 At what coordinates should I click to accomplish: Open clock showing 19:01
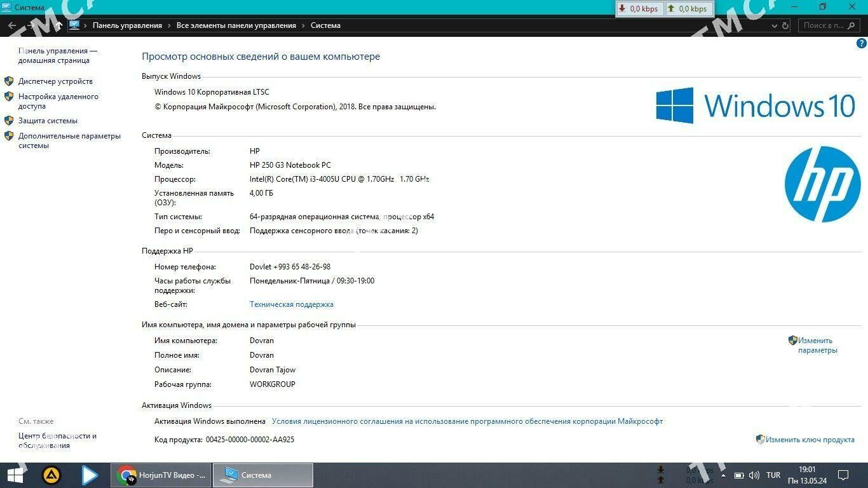point(806,475)
